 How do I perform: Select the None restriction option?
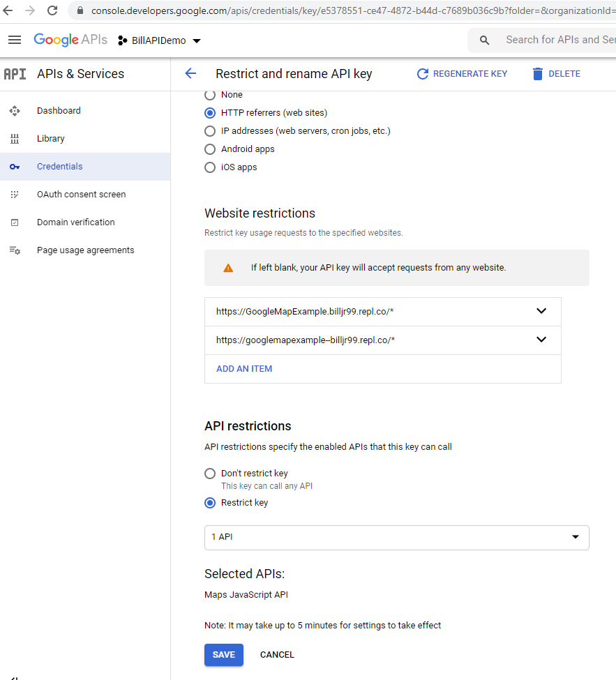[x=210, y=95]
